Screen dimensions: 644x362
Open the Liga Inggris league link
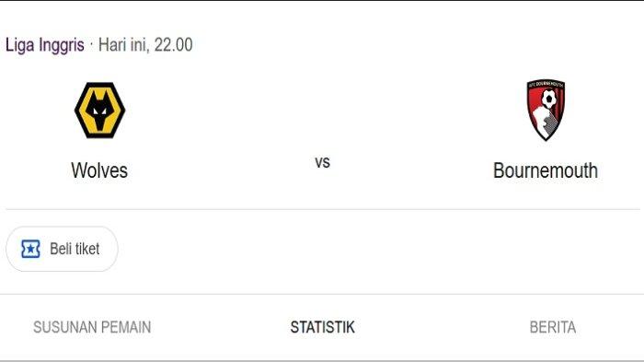[45, 45]
